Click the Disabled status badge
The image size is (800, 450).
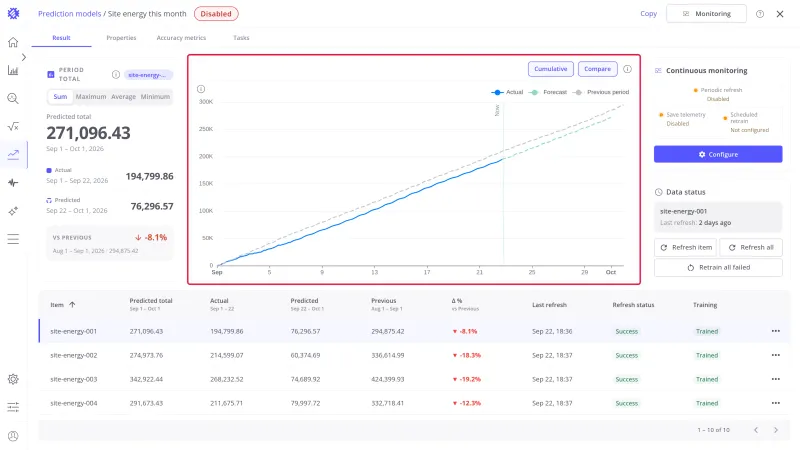(x=216, y=14)
